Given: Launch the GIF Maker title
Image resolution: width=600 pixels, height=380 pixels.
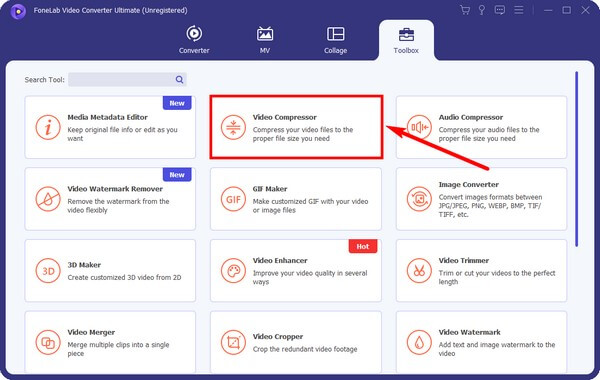Looking at the screenshot, I should pyautogui.click(x=270, y=189).
